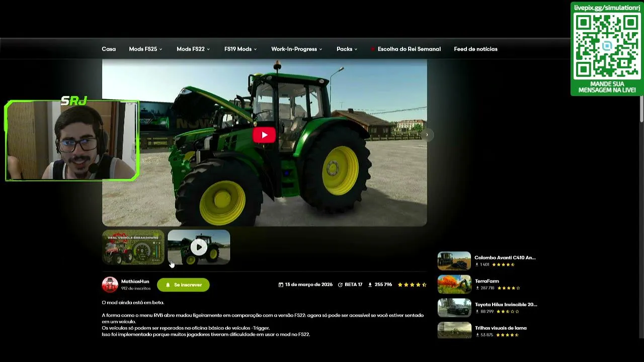Click the date '13 de março de 2026'

pyautogui.click(x=308, y=285)
